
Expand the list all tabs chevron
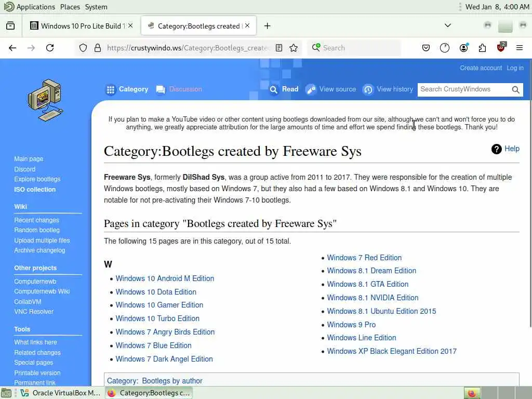tap(448, 25)
